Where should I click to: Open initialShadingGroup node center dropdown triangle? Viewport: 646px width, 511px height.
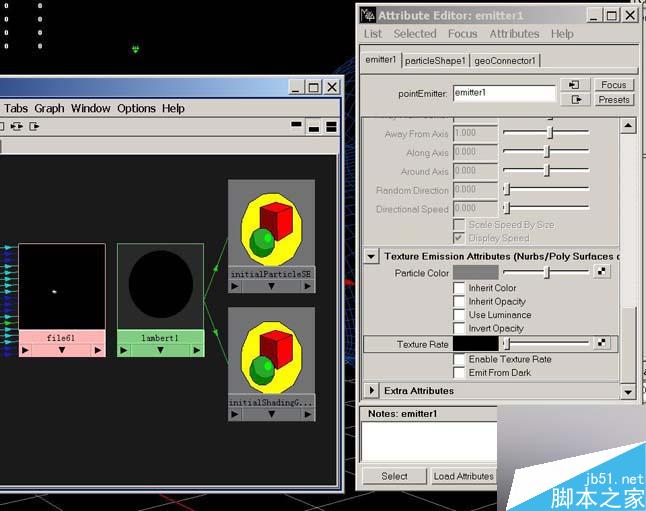tap(271, 414)
